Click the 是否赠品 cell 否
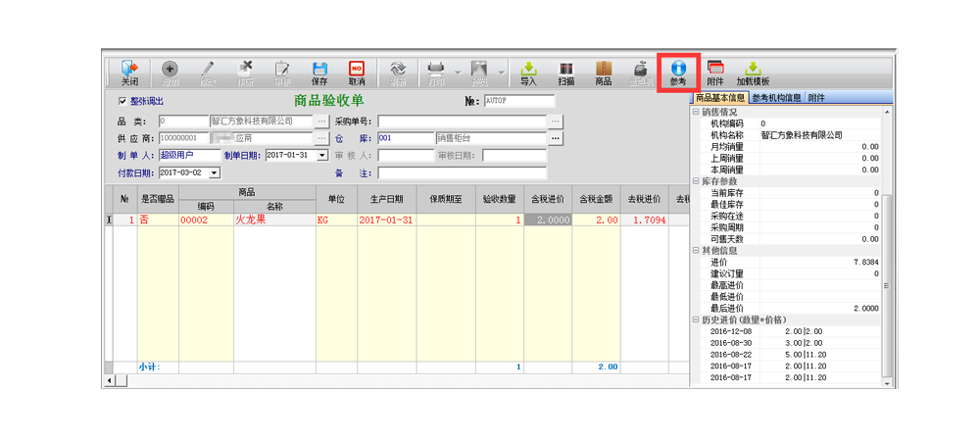The image size is (980, 441). [158, 220]
